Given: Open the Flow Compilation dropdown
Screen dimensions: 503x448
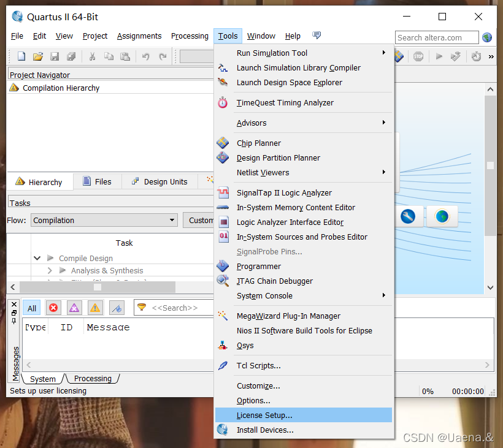Looking at the screenshot, I should (104, 220).
